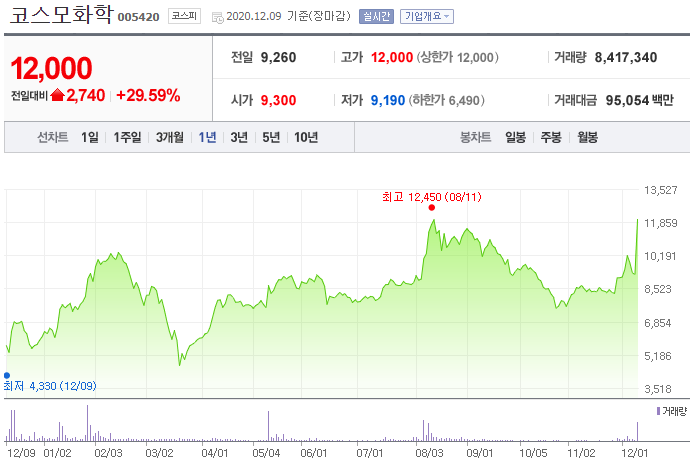Show the 3년 chart range
The image size is (690, 466).
pos(239,137)
